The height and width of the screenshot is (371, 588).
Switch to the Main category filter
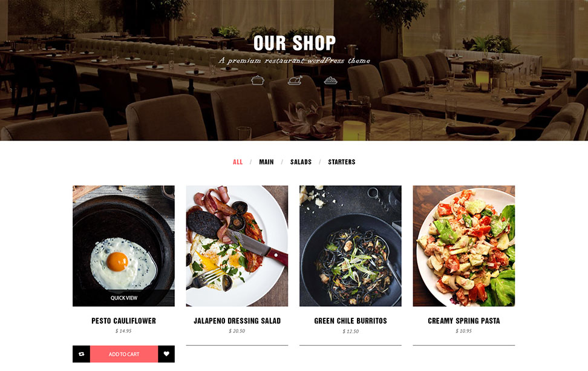coord(266,162)
